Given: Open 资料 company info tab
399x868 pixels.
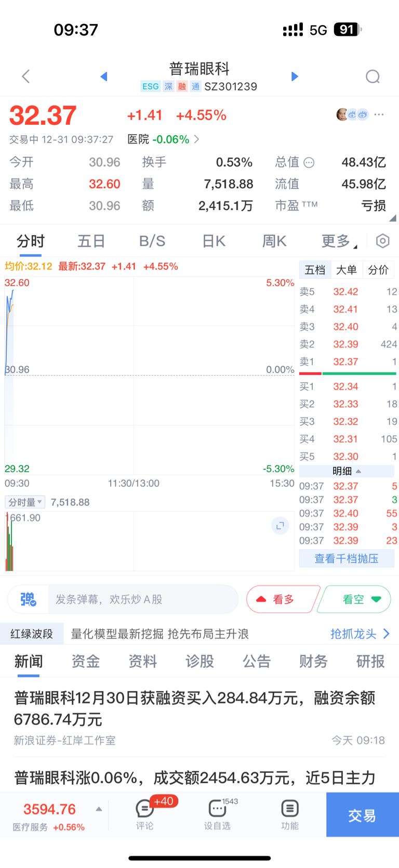Looking at the screenshot, I should tap(143, 662).
